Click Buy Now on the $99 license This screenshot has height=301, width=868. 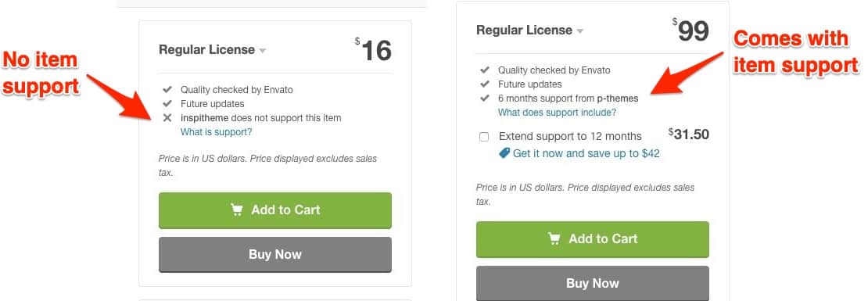pyautogui.click(x=592, y=283)
